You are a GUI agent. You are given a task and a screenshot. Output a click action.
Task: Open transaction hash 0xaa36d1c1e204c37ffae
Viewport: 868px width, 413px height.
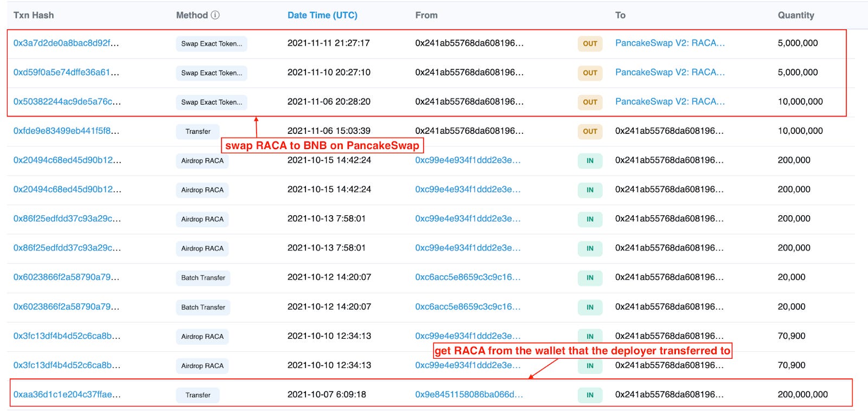(67, 395)
